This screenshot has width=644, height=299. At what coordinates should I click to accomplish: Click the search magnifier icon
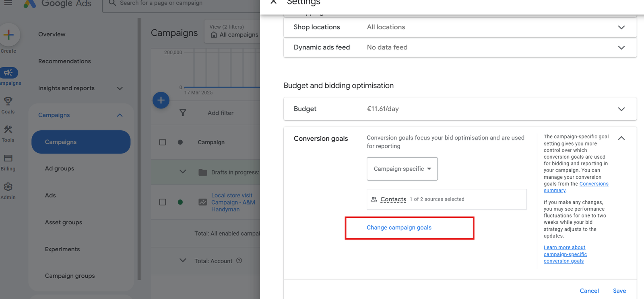tap(112, 3)
